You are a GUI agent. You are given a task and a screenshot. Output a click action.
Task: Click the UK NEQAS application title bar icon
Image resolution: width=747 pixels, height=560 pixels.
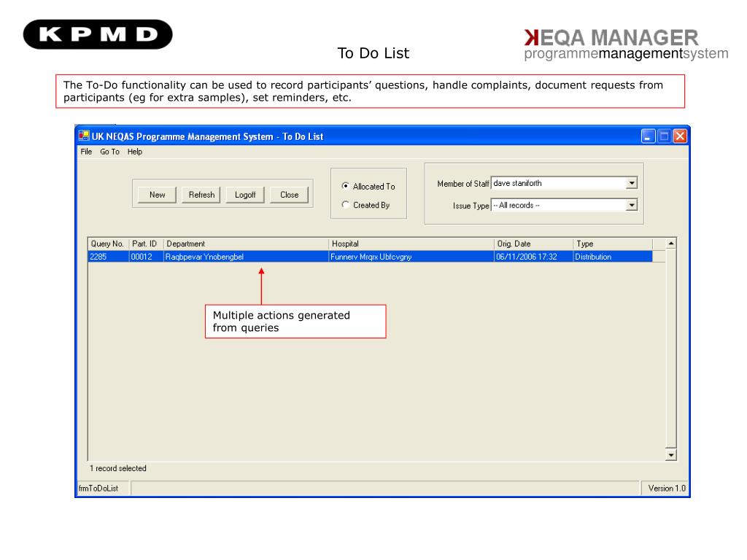click(x=84, y=136)
